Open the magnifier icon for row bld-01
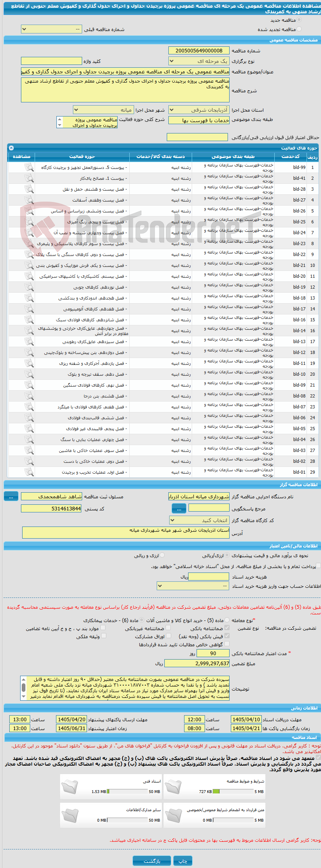Screen dimensions: 321x868 pos(29,472)
